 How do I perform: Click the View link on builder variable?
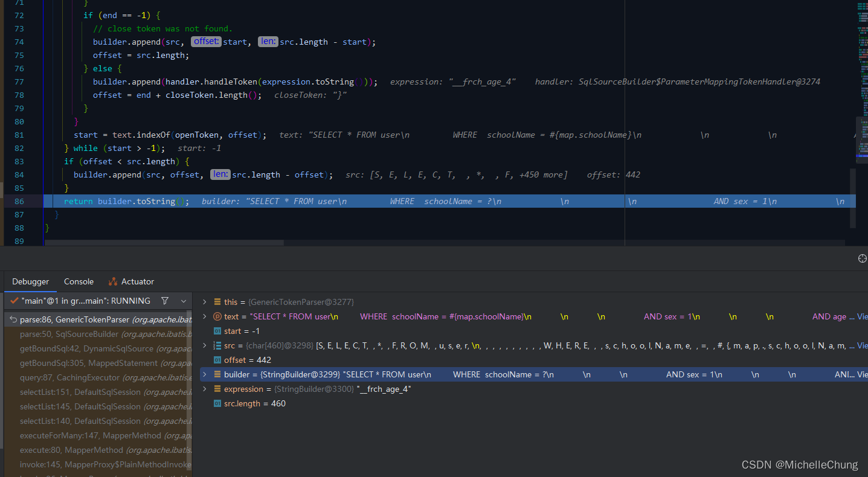click(x=863, y=374)
